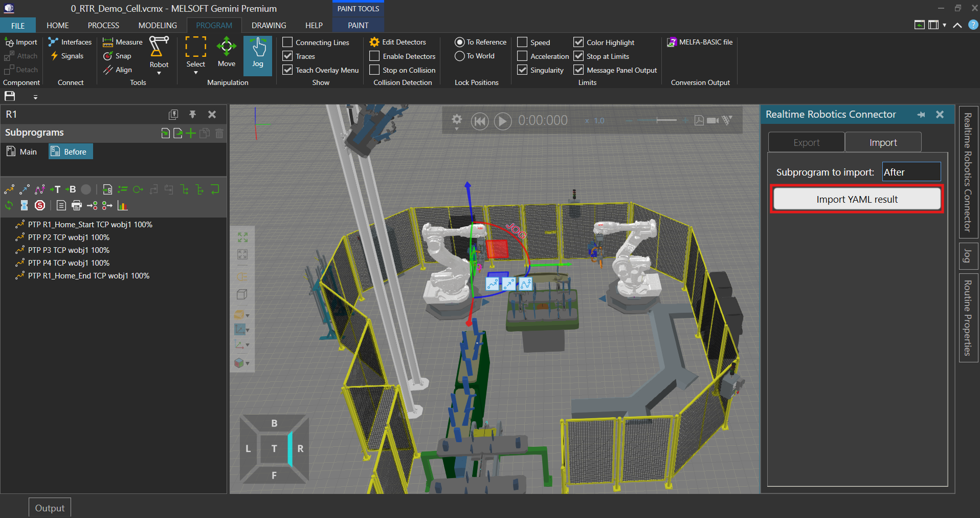Viewport: 980px width, 518px height.
Task: Enable the Connecting Lines checkbox
Action: (288, 42)
